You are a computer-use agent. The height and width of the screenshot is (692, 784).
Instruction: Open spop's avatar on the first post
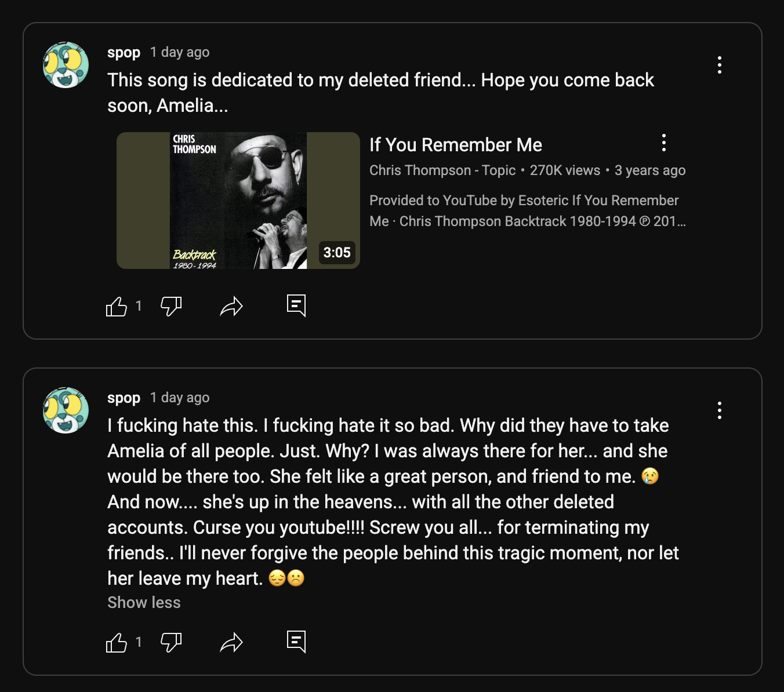(x=66, y=65)
